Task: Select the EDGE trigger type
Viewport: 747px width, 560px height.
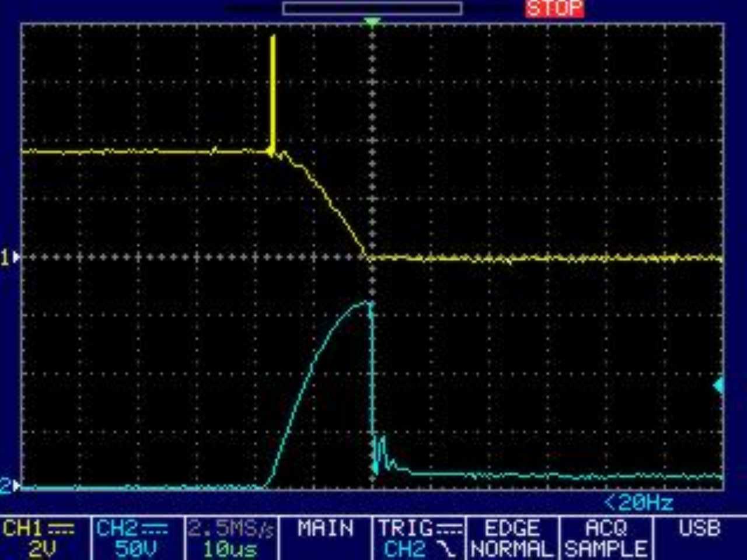Action: [512, 528]
